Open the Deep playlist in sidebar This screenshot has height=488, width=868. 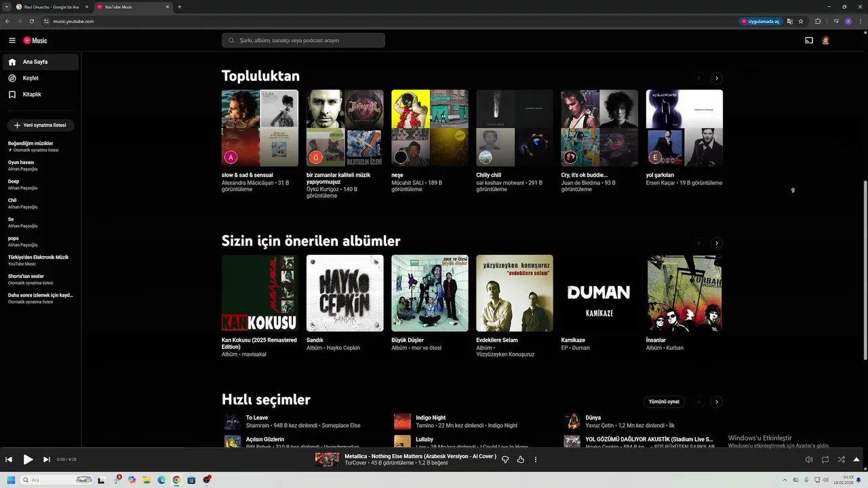click(x=41, y=184)
